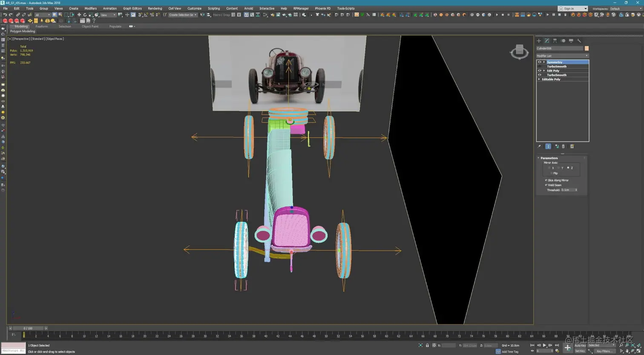Click the Auto Key button
This screenshot has height=355, width=644.
580,345
